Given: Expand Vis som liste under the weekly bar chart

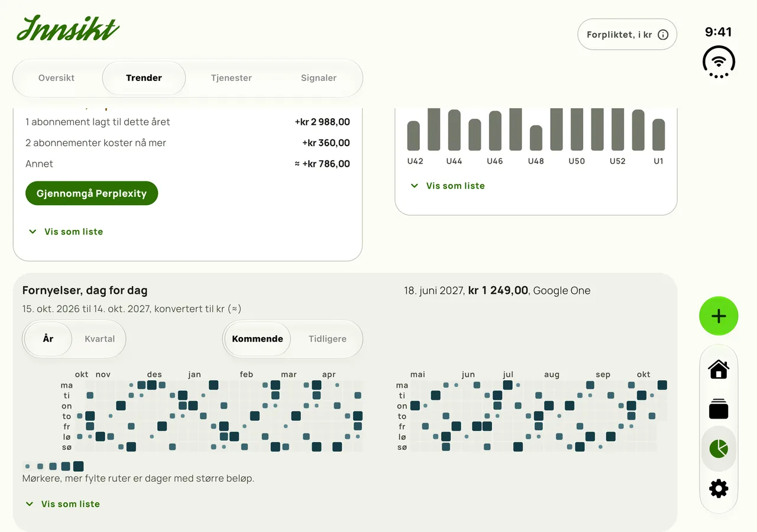Looking at the screenshot, I should coord(448,186).
